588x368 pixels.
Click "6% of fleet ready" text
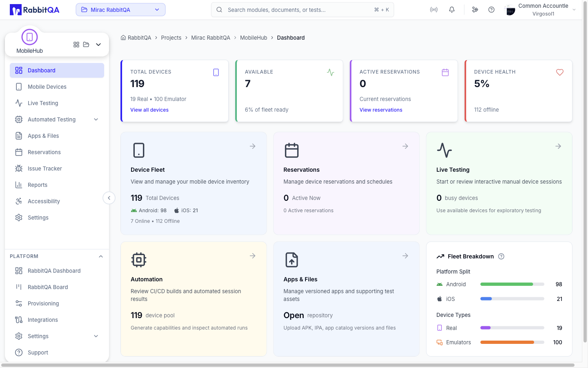tap(267, 110)
